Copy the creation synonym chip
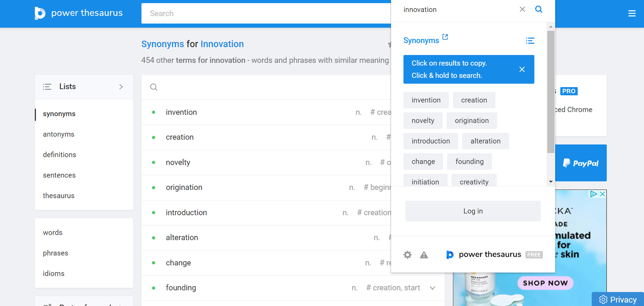The height and width of the screenshot is (306, 644). 474,100
